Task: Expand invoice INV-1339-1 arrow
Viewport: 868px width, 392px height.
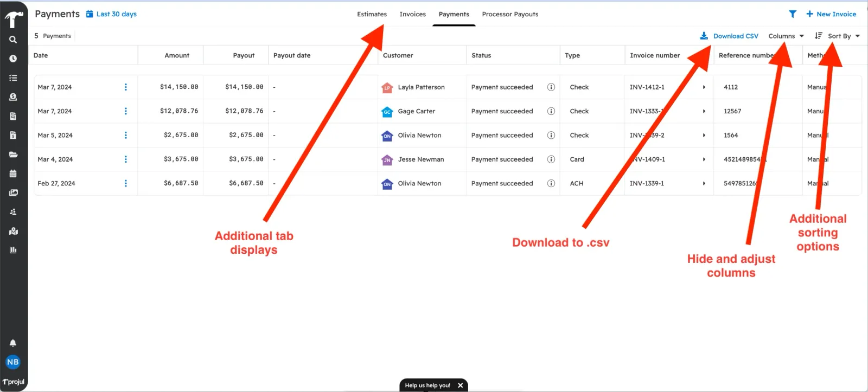Action: coord(704,183)
